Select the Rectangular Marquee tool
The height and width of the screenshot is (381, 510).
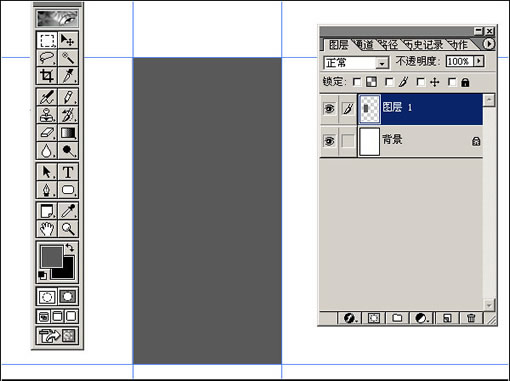47,40
